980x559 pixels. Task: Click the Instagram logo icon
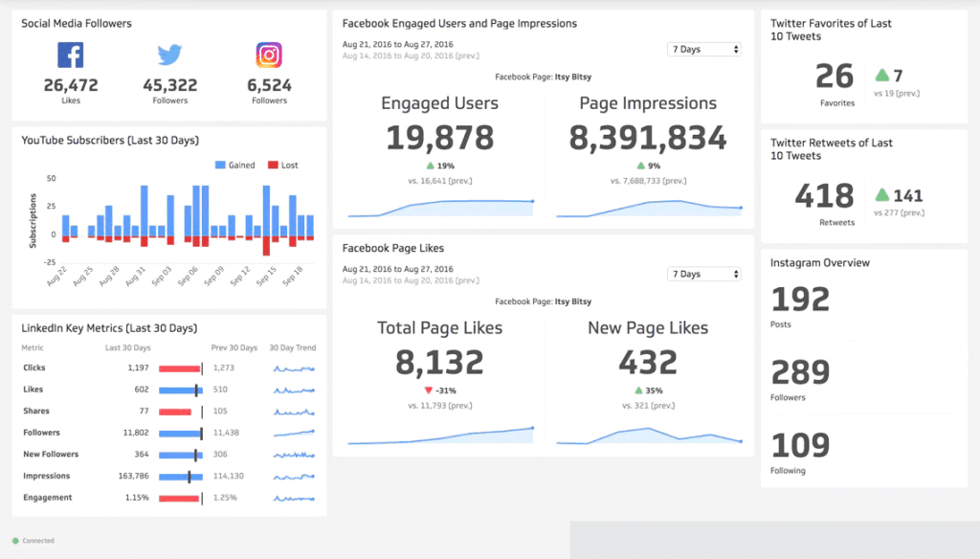(x=269, y=56)
